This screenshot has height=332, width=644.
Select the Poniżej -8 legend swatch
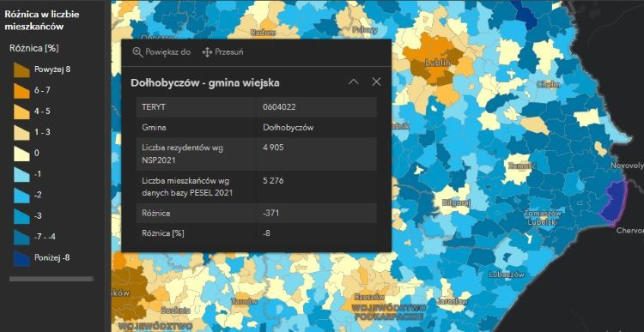(x=21, y=258)
